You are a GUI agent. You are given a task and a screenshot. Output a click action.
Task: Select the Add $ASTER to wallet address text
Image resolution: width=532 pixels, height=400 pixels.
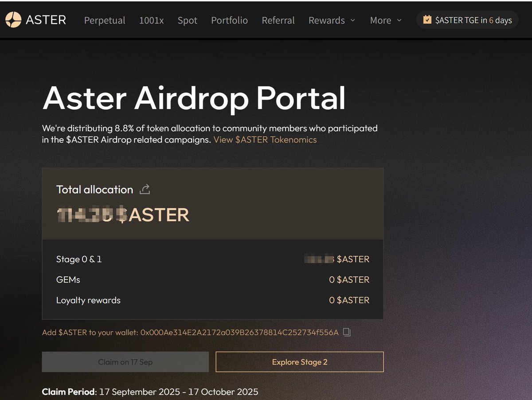190,332
